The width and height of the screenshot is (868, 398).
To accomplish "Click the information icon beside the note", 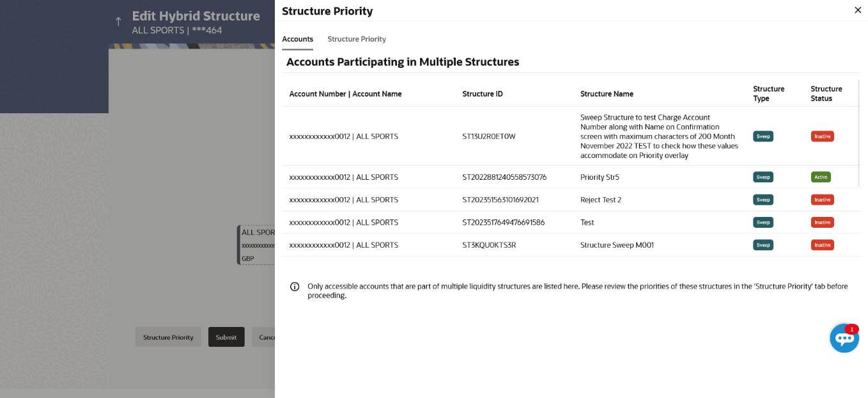I will pyautogui.click(x=295, y=287).
